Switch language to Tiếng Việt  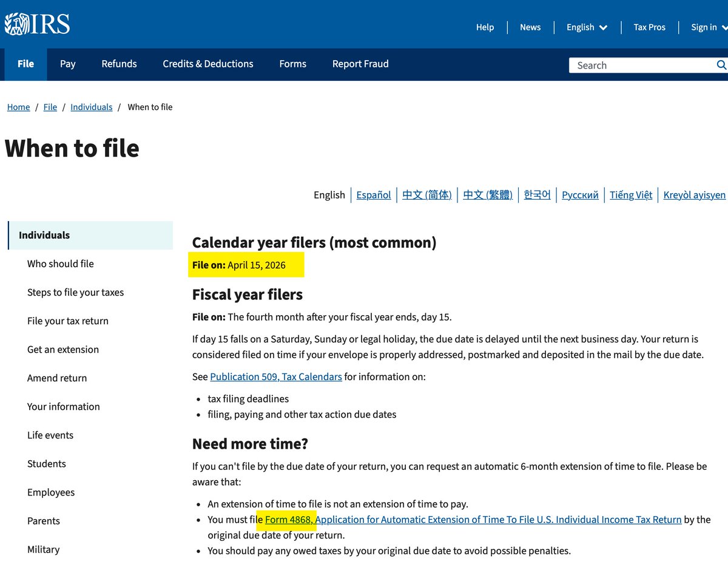click(x=631, y=195)
